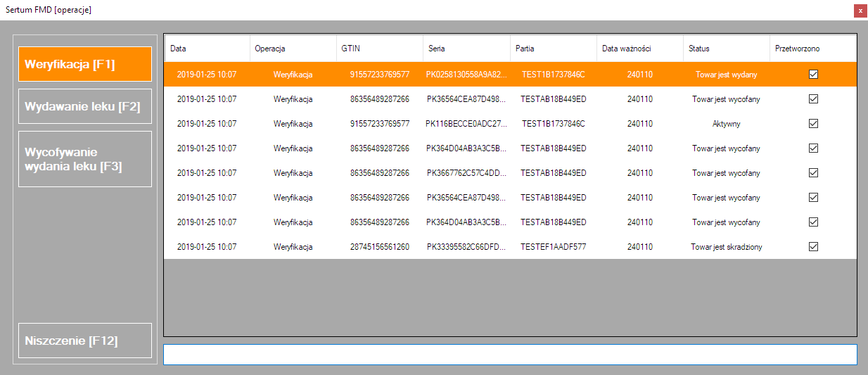Screen dimensions: 868x375
Task: Click the Data ważności column header
Action: coord(639,49)
